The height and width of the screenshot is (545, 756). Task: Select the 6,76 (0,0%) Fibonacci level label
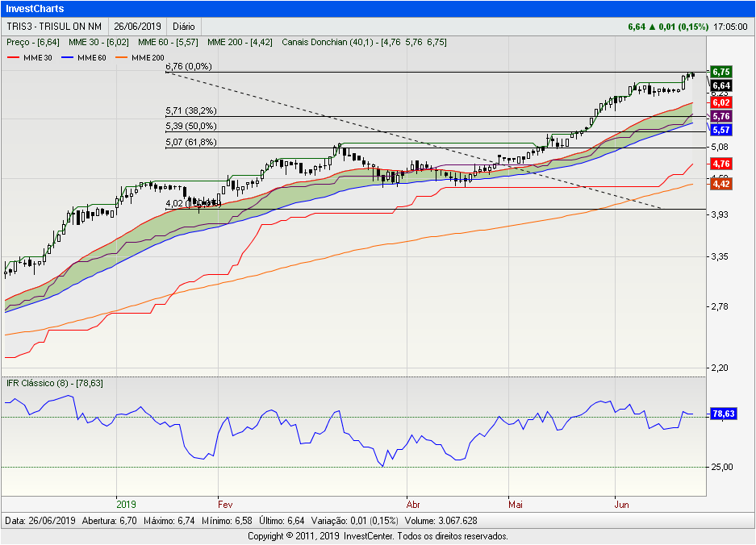pos(188,68)
